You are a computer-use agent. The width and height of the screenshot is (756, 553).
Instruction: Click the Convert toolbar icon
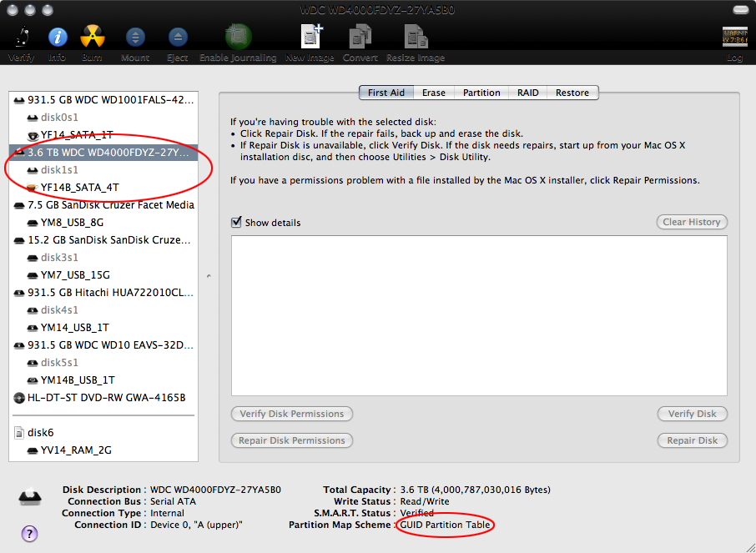360,37
